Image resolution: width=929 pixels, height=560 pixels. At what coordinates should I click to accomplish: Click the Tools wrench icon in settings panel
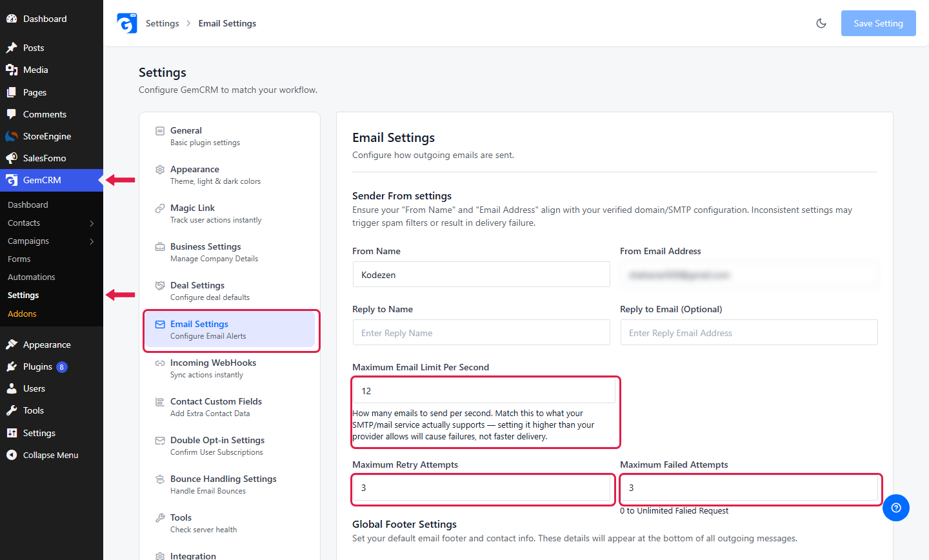pyautogui.click(x=160, y=518)
